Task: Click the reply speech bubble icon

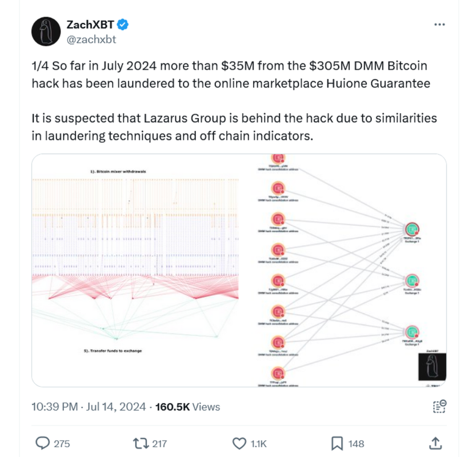Action: tap(42, 443)
